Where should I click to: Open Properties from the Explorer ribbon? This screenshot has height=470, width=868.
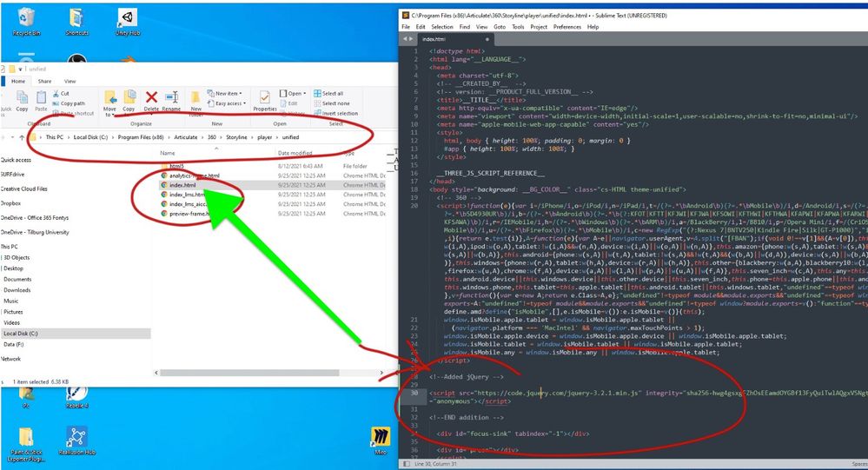click(265, 101)
